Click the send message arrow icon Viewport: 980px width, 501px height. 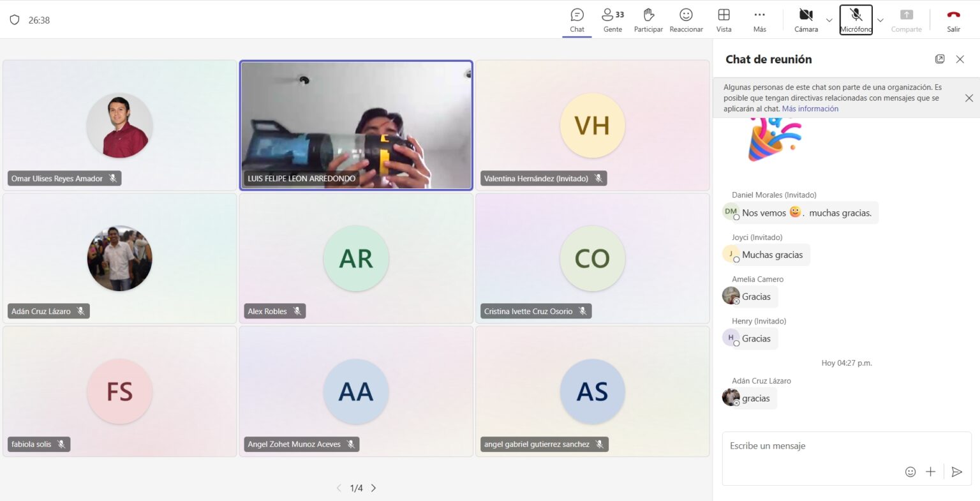click(956, 472)
